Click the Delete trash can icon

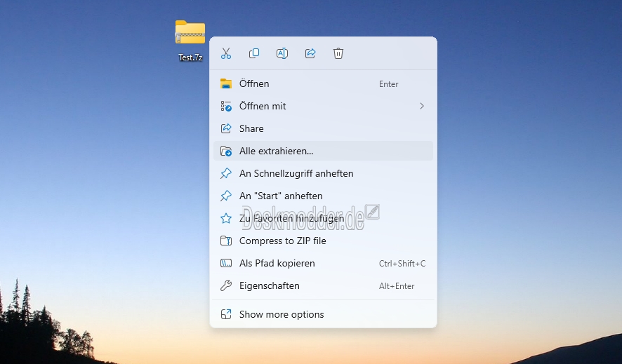pyautogui.click(x=338, y=53)
